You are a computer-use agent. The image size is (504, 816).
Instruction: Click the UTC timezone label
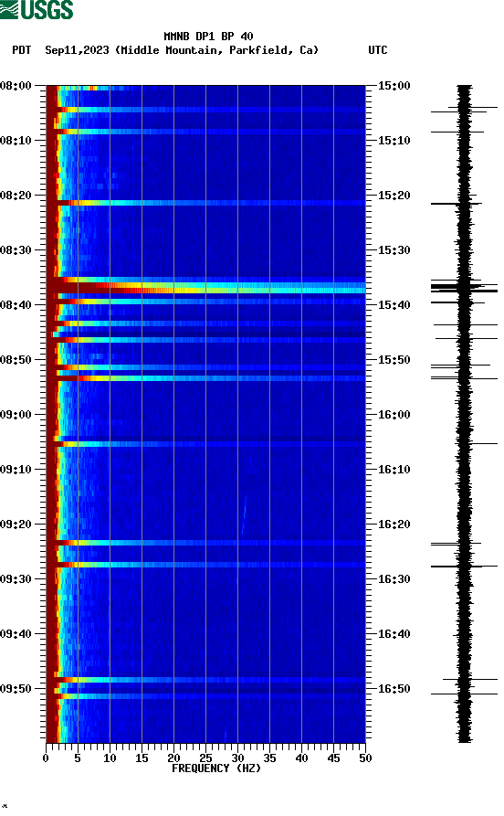(378, 50)
